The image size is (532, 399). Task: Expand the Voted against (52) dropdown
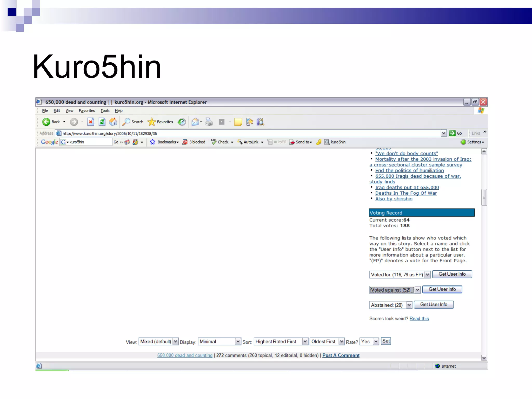coord(417,290)
